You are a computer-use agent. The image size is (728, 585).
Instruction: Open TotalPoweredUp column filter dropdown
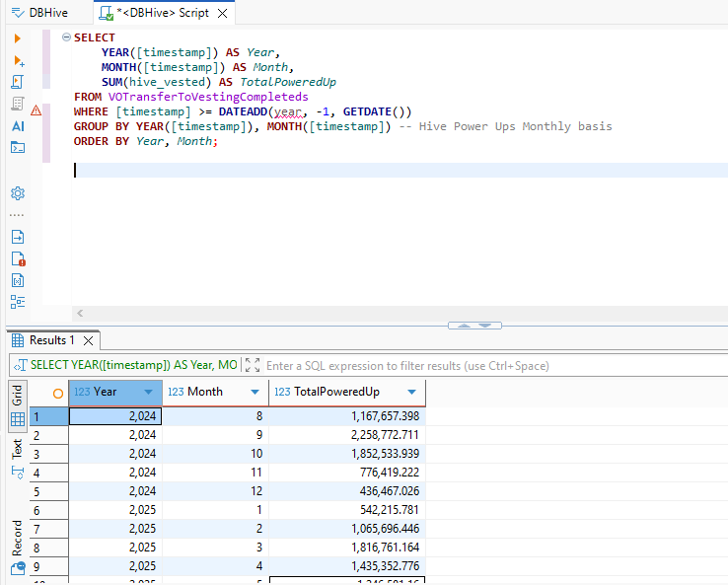(411, 393)
